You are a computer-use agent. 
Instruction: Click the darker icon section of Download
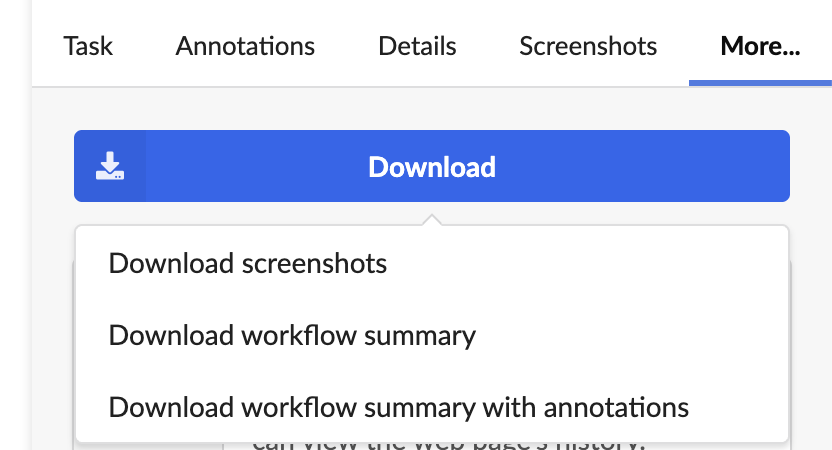(x=110, y=166)
